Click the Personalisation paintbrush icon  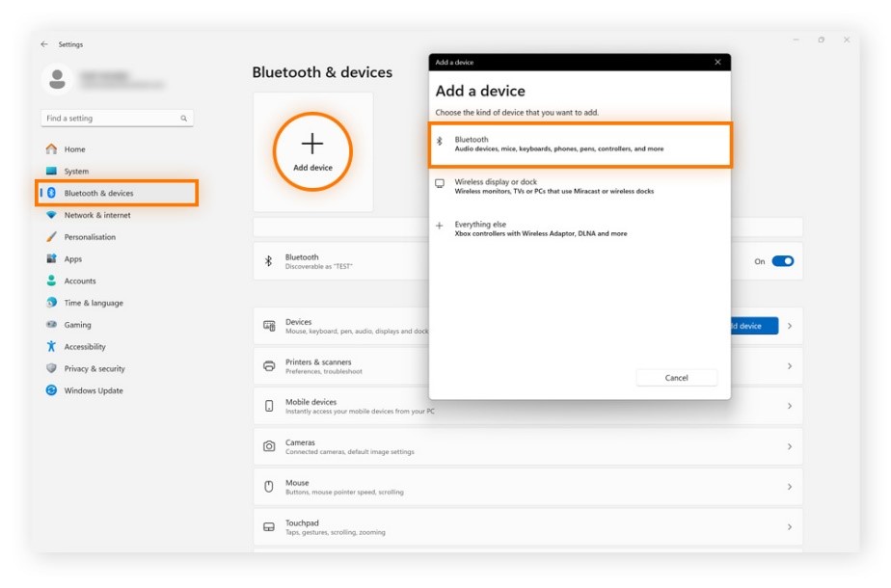pyautogui.click(x=51, y=237)
